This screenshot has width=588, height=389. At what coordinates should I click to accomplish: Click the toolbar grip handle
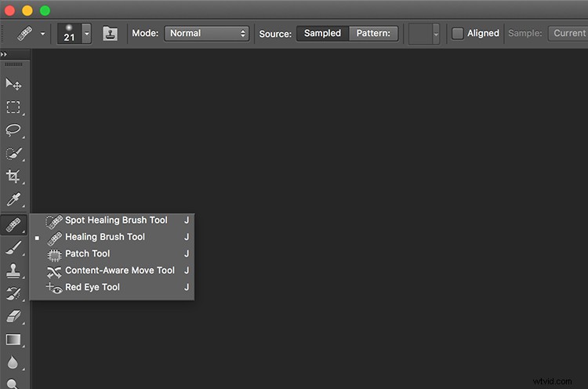(13, 64)
